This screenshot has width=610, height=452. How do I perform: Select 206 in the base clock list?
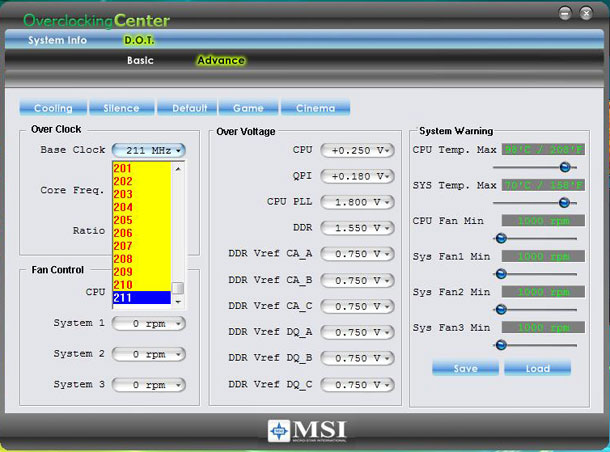click(142, 233)
